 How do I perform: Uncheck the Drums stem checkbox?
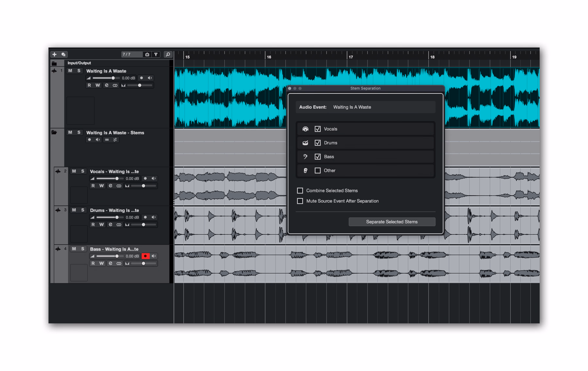[x=318, y=143]
